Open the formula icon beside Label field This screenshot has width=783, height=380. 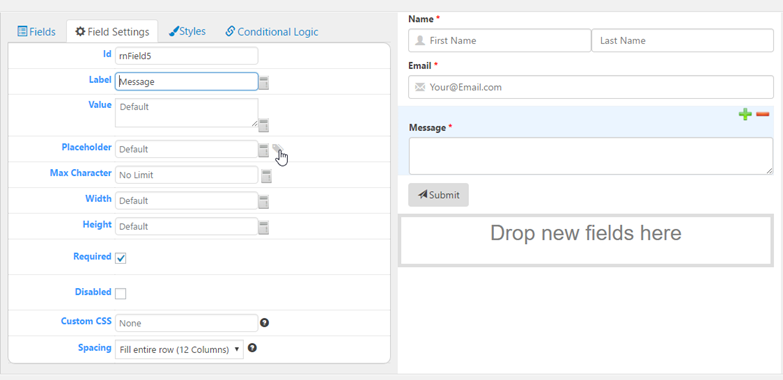[264, 83]
